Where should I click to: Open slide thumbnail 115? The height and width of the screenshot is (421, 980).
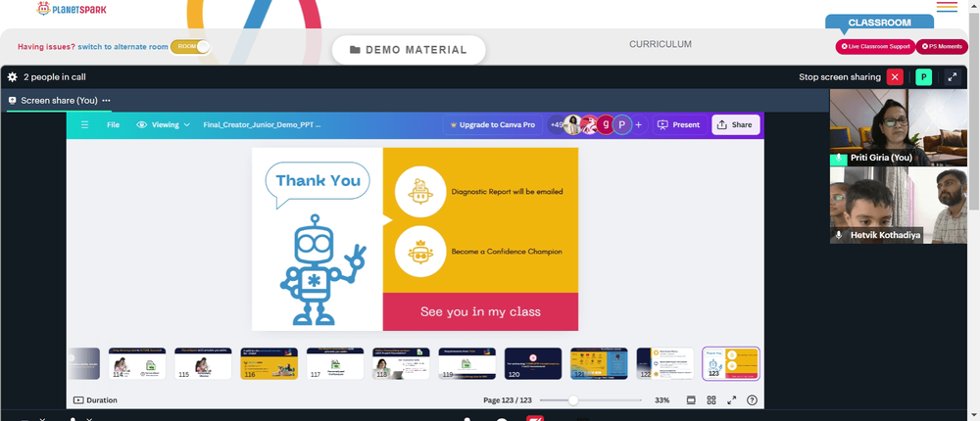click(x=203, y=363)
